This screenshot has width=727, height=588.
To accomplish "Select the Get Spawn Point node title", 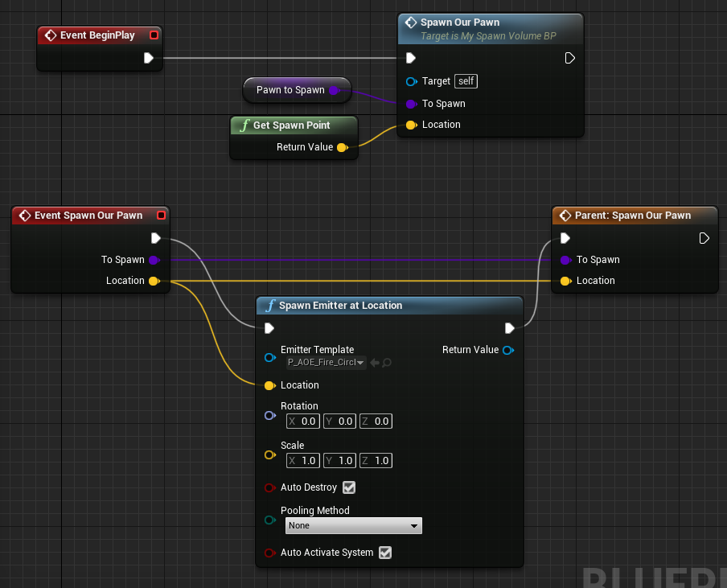I will (292, 125).
